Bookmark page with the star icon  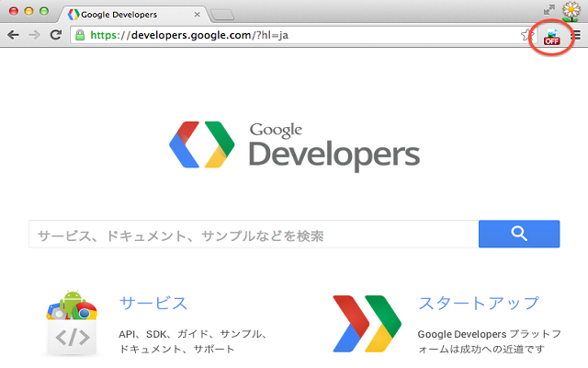pos(527,35)
